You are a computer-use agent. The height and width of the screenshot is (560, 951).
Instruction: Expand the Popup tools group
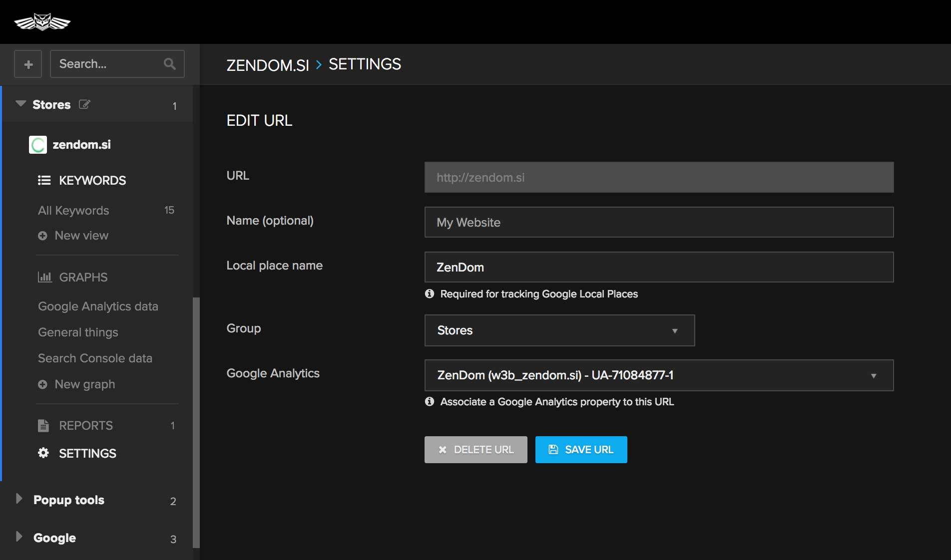coord(19,499)
